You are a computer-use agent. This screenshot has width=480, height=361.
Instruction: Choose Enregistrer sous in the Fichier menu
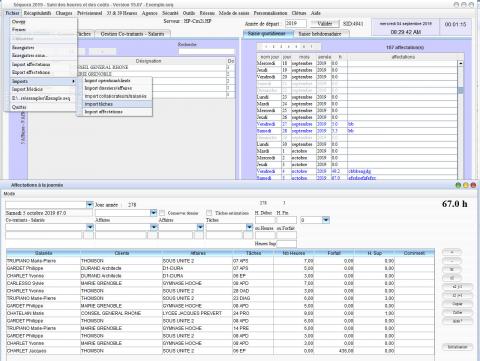click(x=43, y=55)
